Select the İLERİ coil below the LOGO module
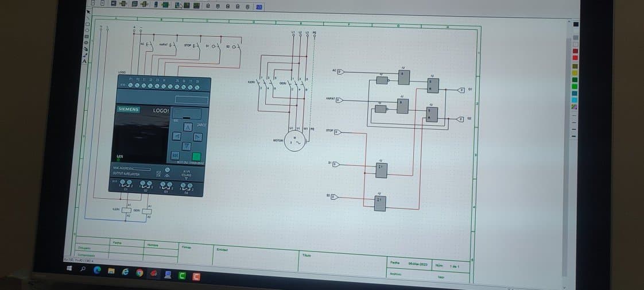Viewport: 644px width, 290px height. pyautogui.click(x=126, y=210)
